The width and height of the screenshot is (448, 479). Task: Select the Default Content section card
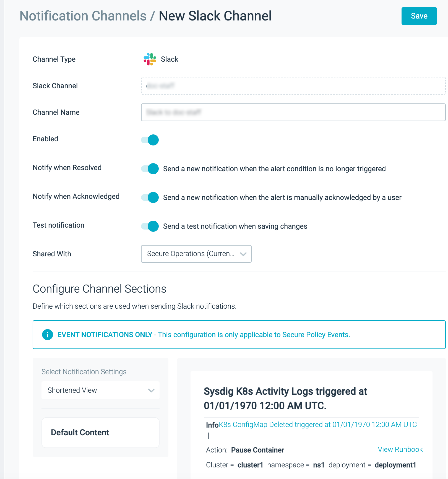point(100,433)
